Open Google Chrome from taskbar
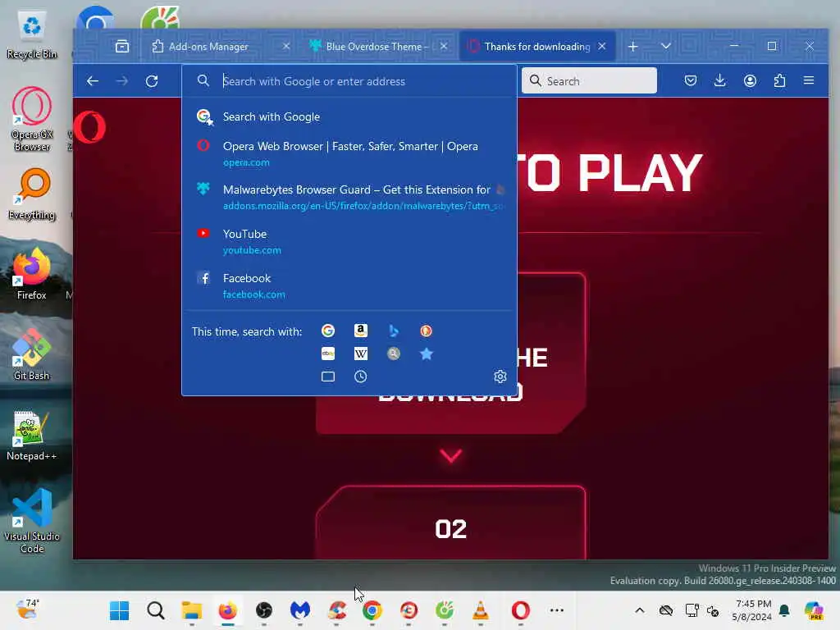Screen dimensions: 840x630 pos(372,610)
